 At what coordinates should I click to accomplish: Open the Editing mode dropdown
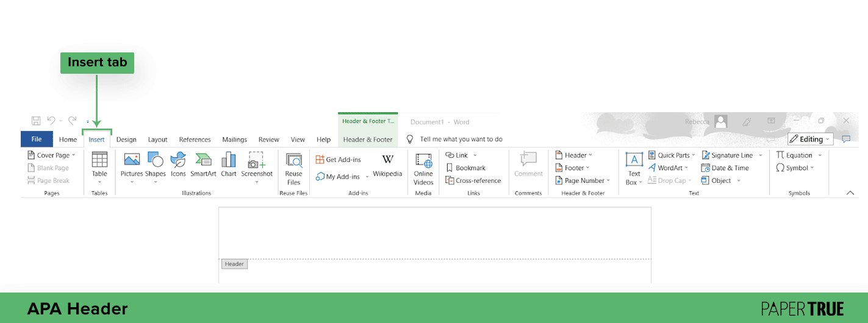(x=810, y=139)
